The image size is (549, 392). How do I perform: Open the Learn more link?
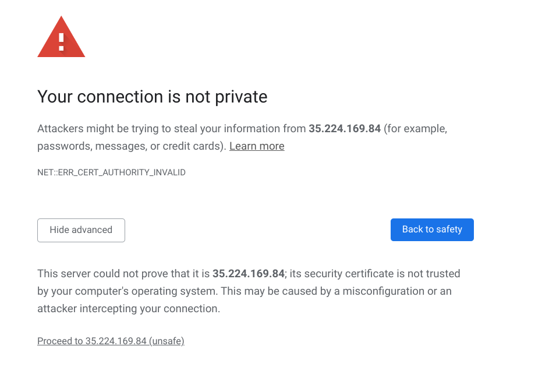[x=257, y=146]
